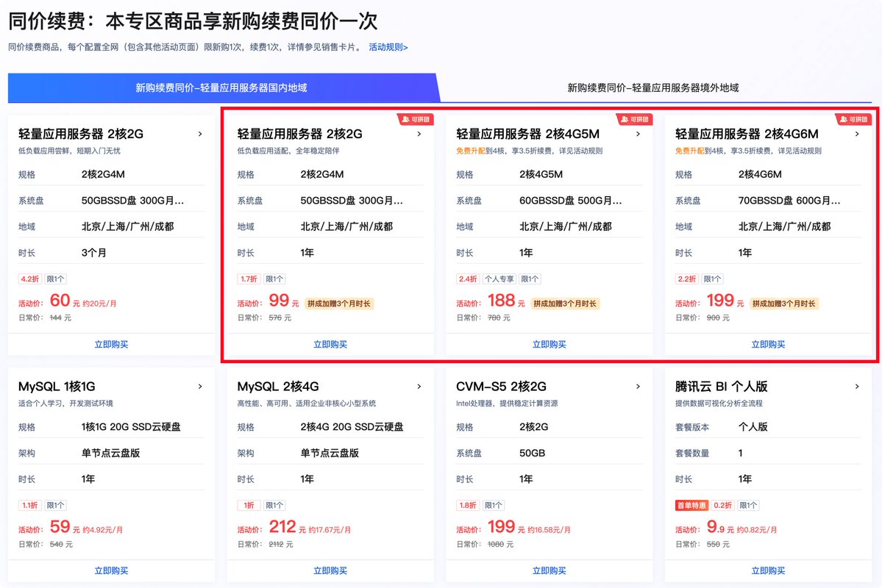The width and height of the screenshot is (882, 588).
Task: Click the 3个月 duration value
Action: tap(94, 253)
